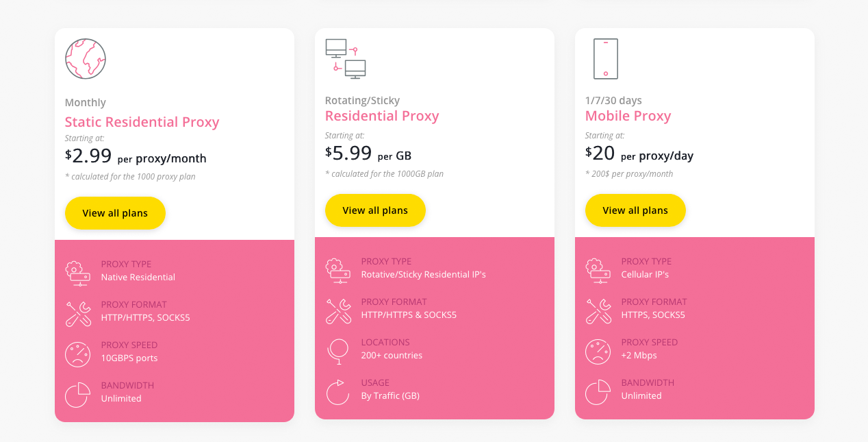Screen dimensions: 868x442
Task: Select the smartphone icon on Mobile Proxy card
Action: pos(605,58)
